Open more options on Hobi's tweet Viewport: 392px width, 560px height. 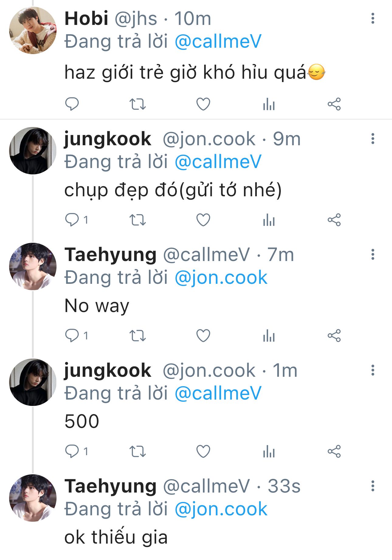point(373,19)
